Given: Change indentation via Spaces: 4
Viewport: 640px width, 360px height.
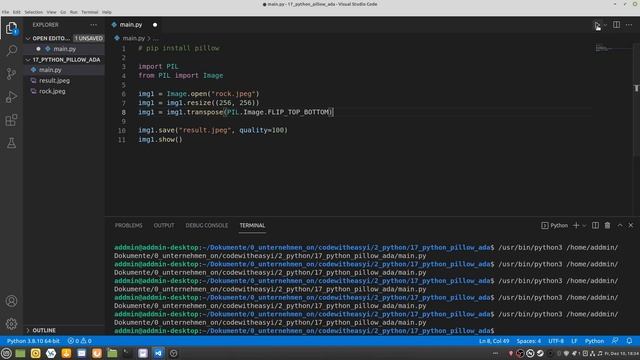Looking at the screenshot, I should 529,341.
